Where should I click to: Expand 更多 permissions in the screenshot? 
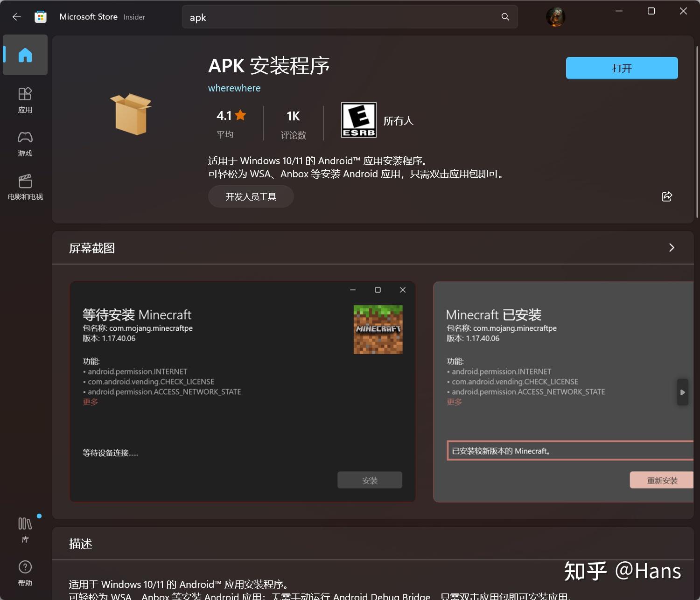tap(90, 402)
